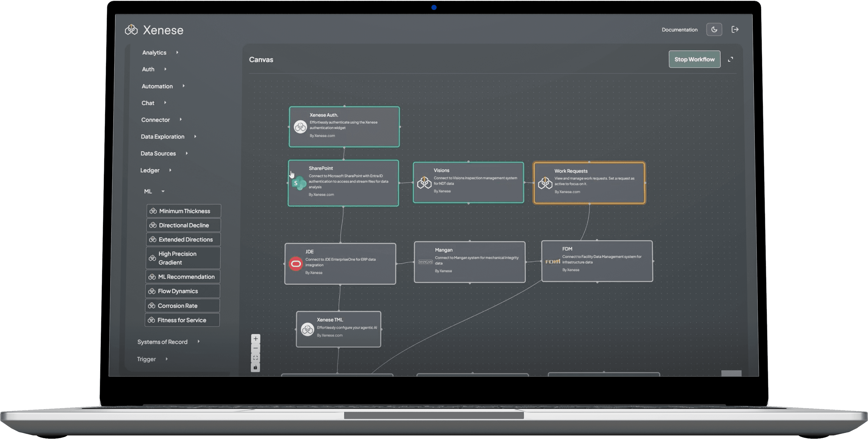Open the Documentation link
The height and width of the screenshot is (439, 868).
click(x=679, y=30)
